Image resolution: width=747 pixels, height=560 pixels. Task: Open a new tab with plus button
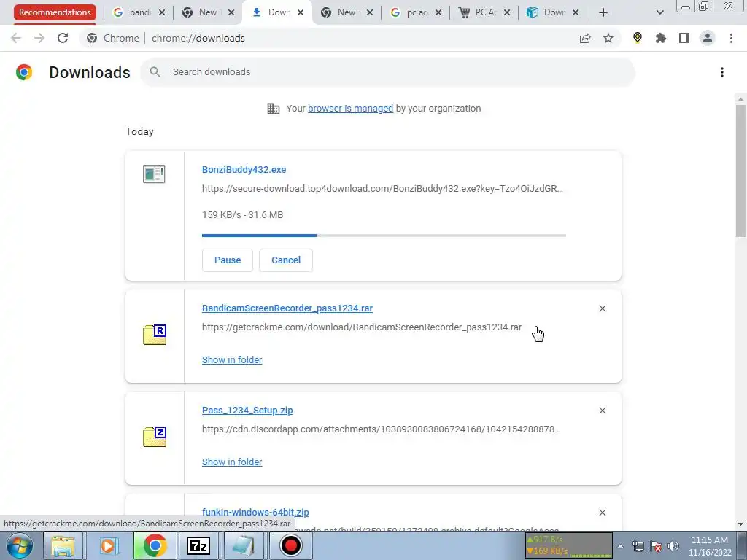click(603, 12)
